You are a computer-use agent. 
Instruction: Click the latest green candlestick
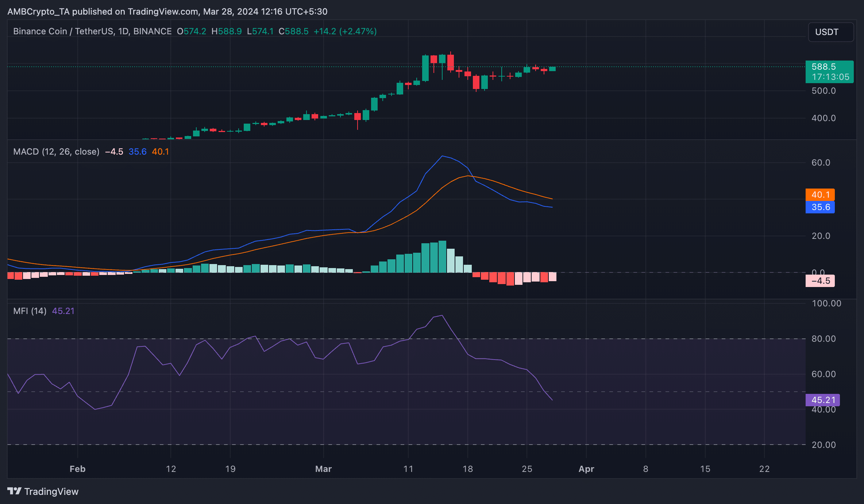pyautogui.click(x=552, y=69)
